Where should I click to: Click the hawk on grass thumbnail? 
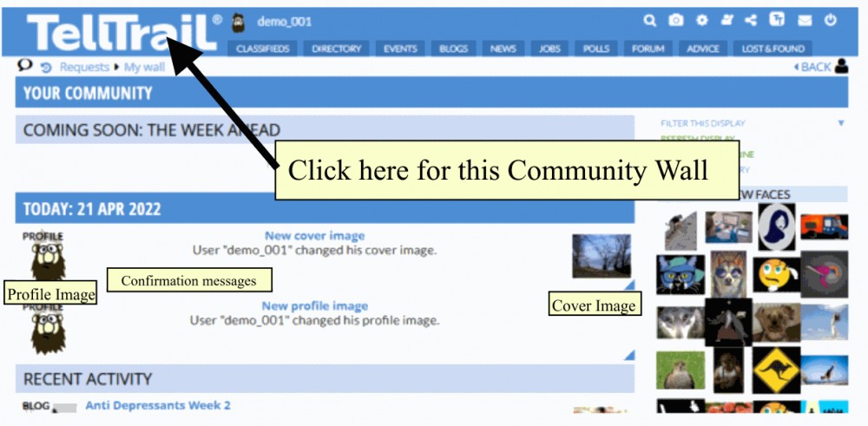[681, 370]
